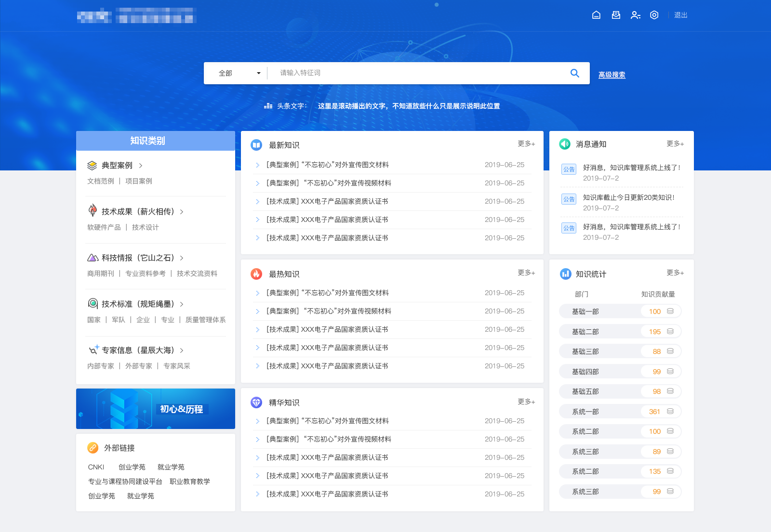Screen dimensions: 771x532
Task: Click the search magnifier icon
Action: [x=574, y=73]
